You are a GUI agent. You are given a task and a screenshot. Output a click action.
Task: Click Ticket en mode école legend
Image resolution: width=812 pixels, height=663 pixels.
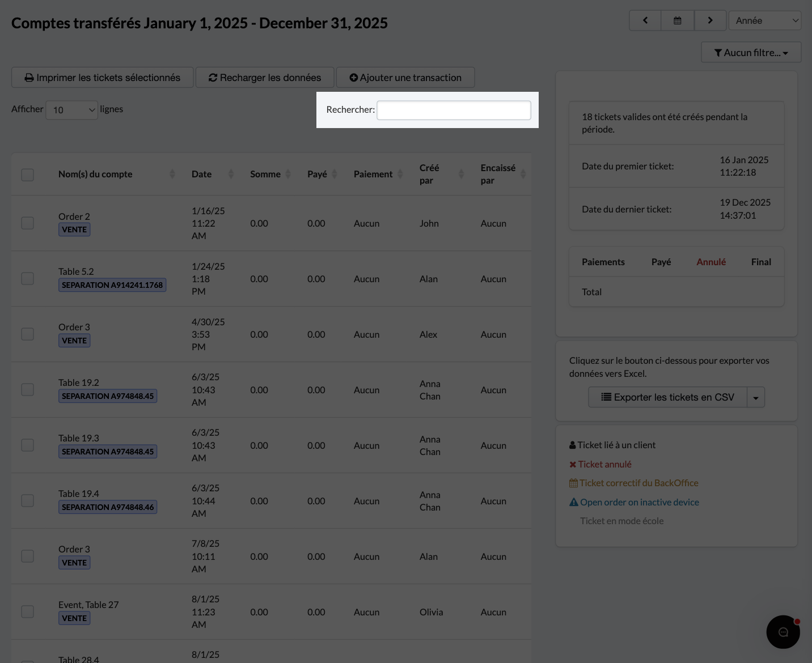coord(621,521)
